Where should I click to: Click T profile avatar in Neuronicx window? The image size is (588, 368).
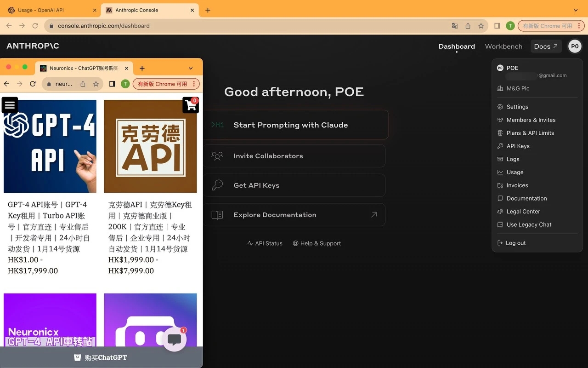pyautogui.click(x=125, y=84)
